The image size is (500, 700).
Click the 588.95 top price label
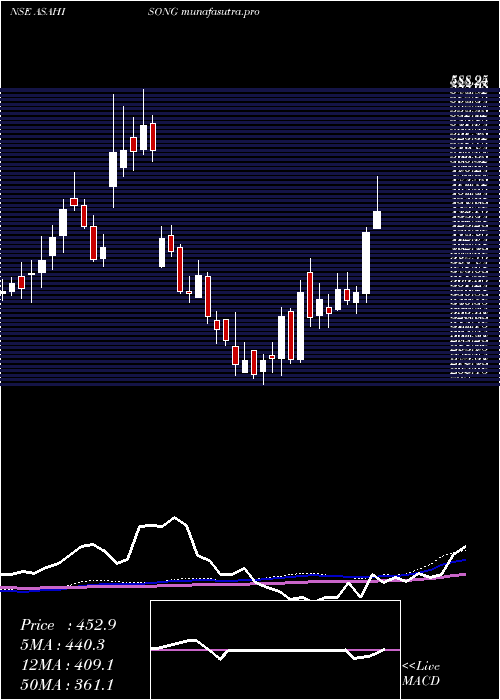(469, 81)
